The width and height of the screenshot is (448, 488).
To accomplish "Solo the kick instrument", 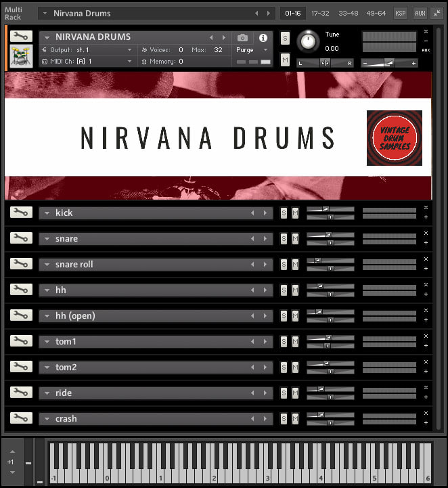I will pyautogui.click(x=284, y=213).
